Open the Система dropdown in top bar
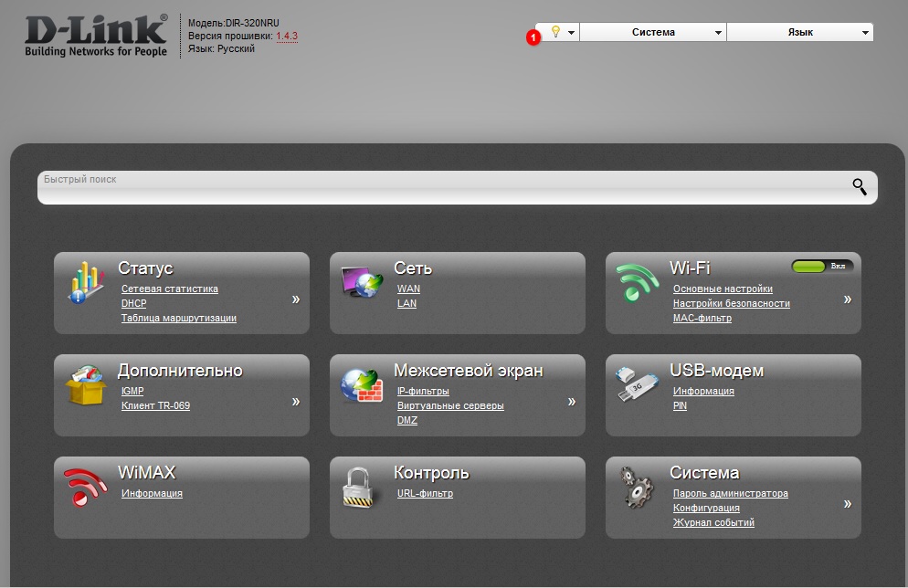Screen dimensions: 908x588 click(x=653, y=32)
